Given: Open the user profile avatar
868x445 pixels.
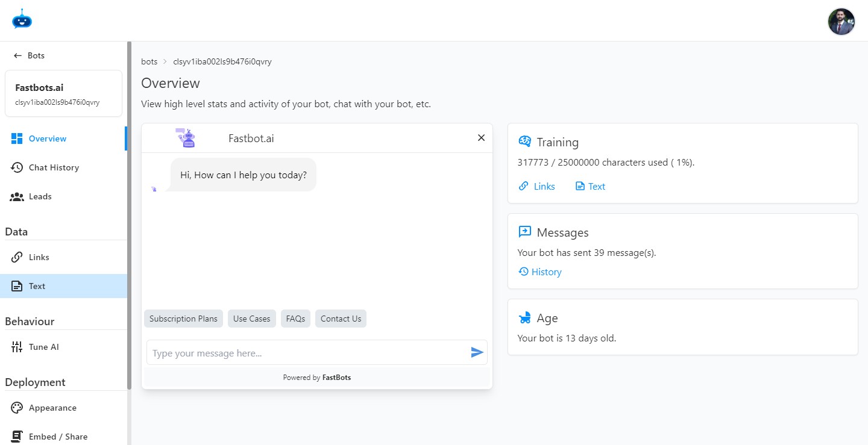Looking at the screenshot, I should [x=841, y=22].
